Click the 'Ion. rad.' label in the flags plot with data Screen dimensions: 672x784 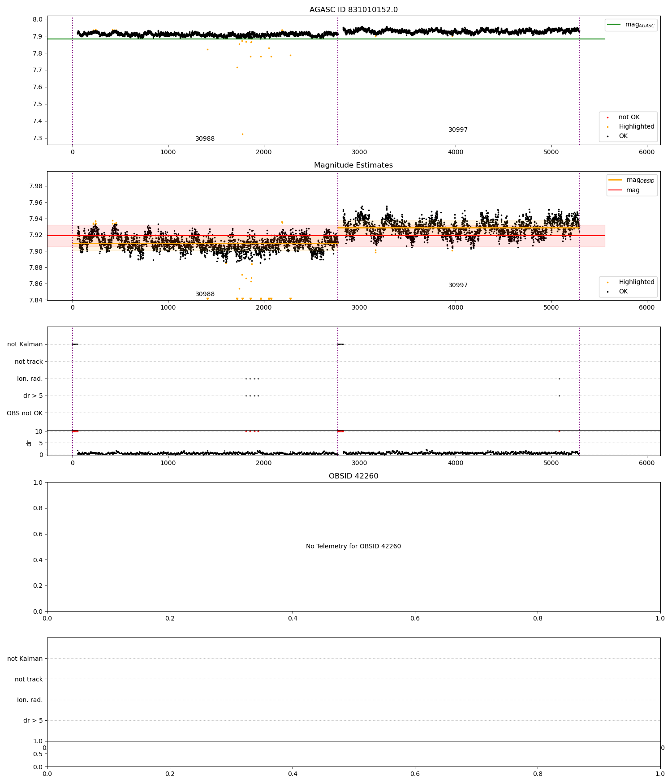(30, 379)
